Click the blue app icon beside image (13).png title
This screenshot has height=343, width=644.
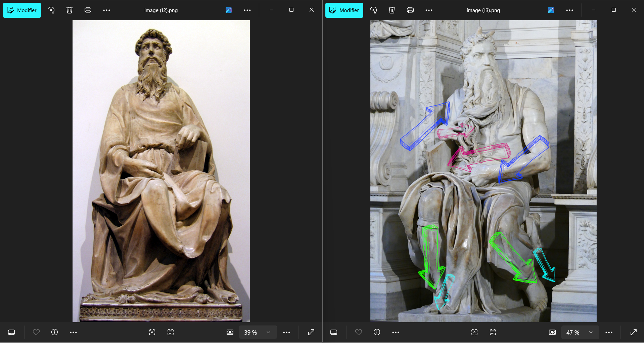point(551,10)
